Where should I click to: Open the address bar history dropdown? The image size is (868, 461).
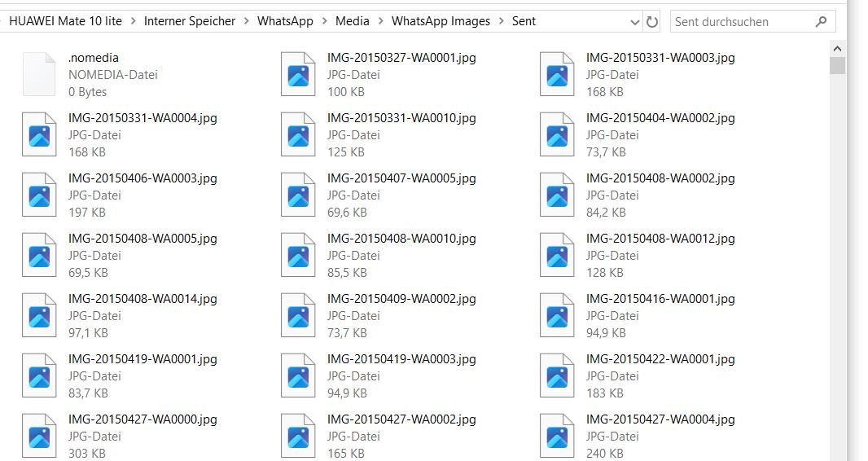635,22
